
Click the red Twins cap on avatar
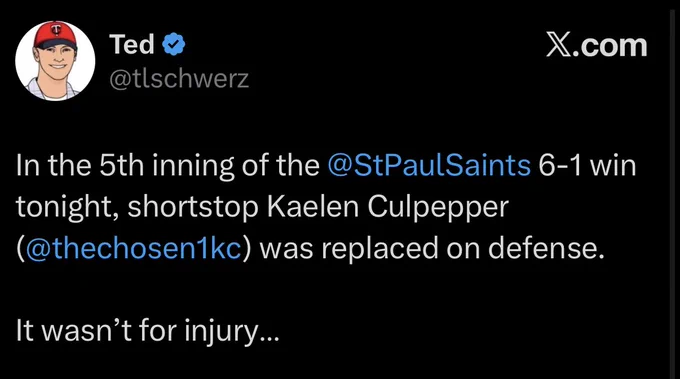tap(55, 36)
